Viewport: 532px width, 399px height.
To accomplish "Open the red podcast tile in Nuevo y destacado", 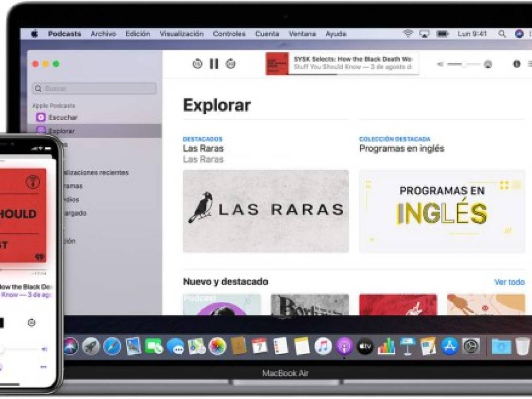I will [398, 305].
